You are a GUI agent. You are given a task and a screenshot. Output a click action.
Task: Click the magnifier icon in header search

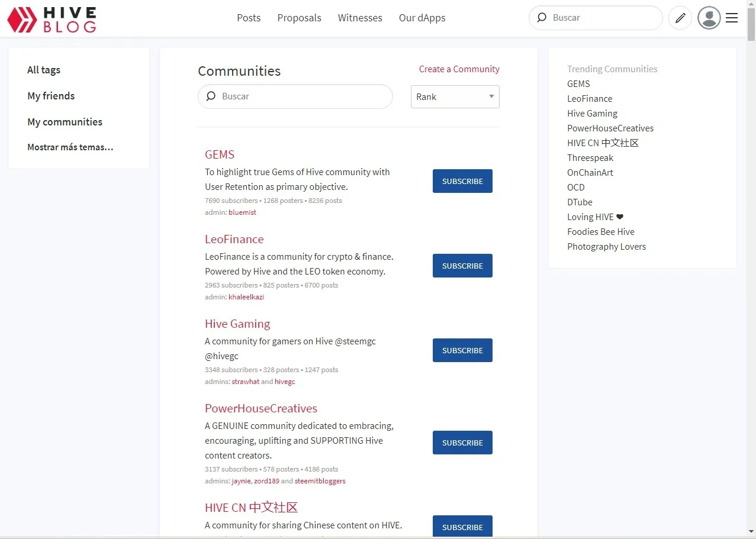click(x=542, y=18)
